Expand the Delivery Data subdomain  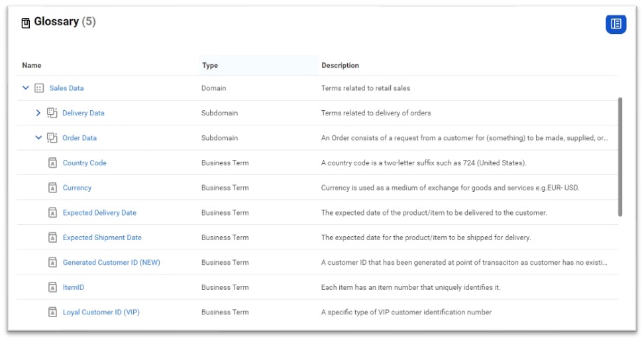pos(38,113)
